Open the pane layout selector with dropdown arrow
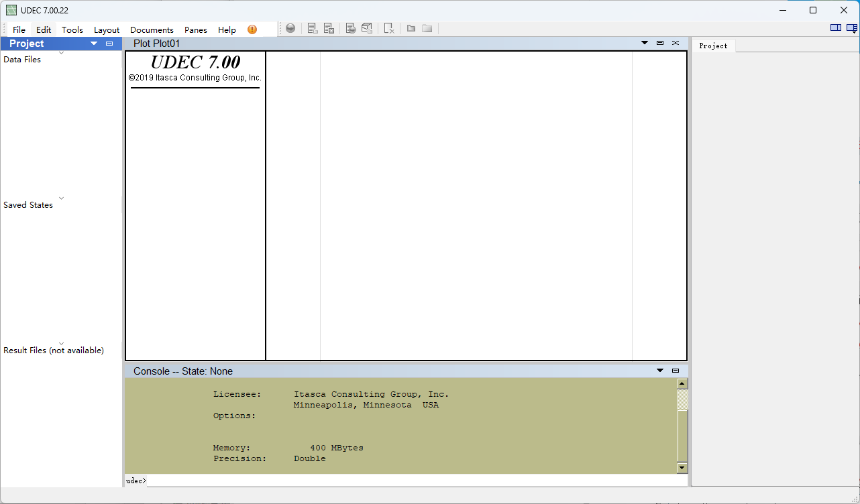Image resolution: width=860 pixels, height=504 pixels. 852,28
